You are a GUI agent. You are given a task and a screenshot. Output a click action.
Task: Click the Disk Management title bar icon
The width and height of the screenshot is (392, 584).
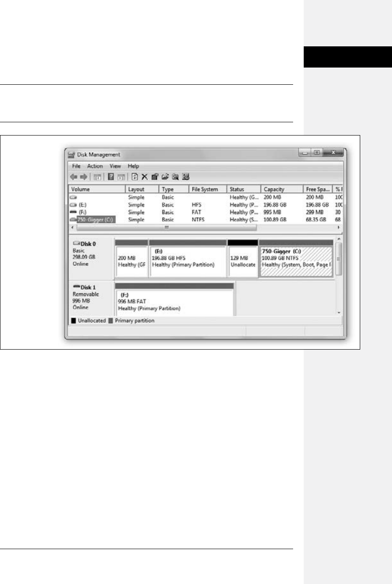coord(72,154)
